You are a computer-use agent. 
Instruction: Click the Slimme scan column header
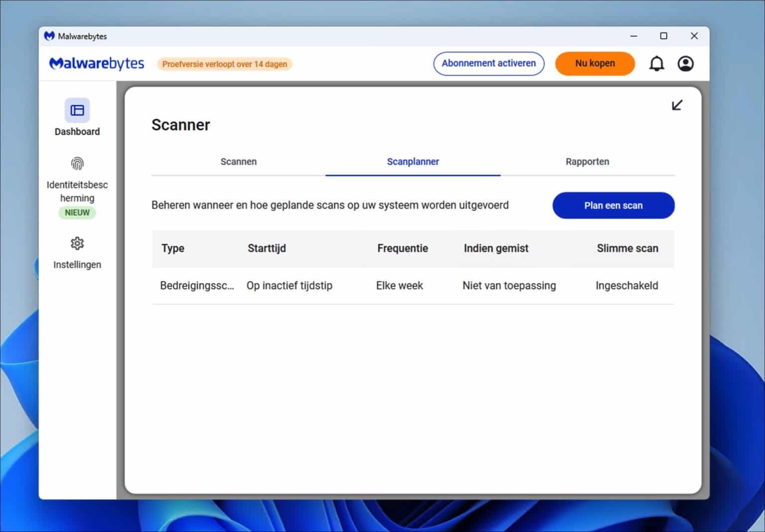coord(628,248)
